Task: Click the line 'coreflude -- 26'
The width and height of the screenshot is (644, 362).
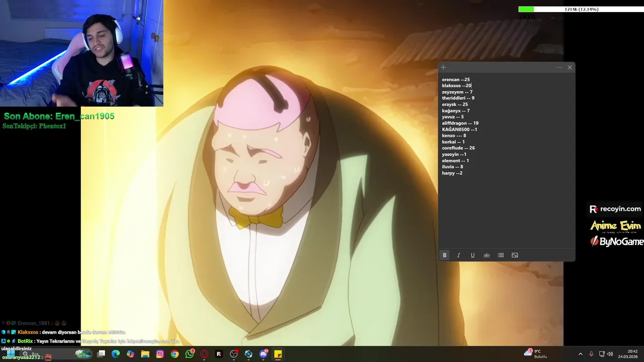Action: coord(458,148)
